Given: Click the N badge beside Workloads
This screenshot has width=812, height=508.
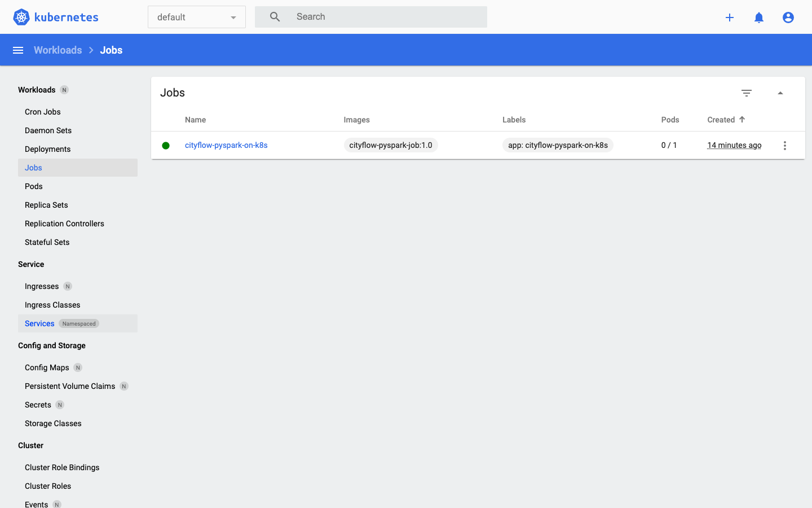Looking at the screenshot, I should point(64,90).
